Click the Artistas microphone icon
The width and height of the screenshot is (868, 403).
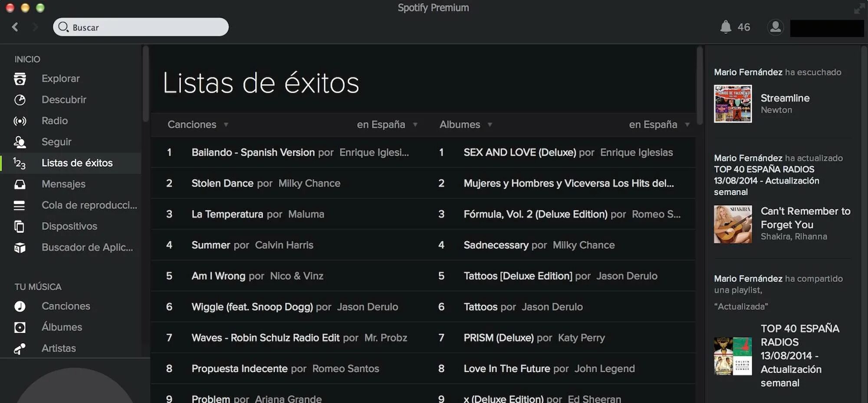coord(20,348)
